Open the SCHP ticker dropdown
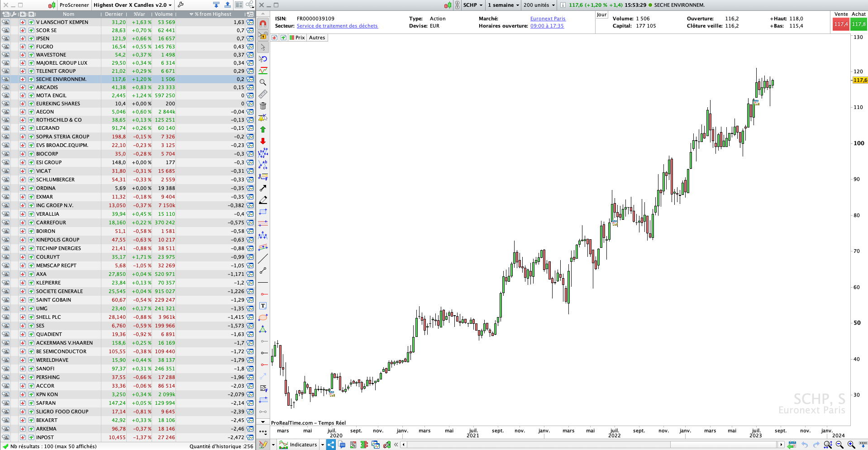This screenshot has width=868, height=450. click(x=473, y=5)
